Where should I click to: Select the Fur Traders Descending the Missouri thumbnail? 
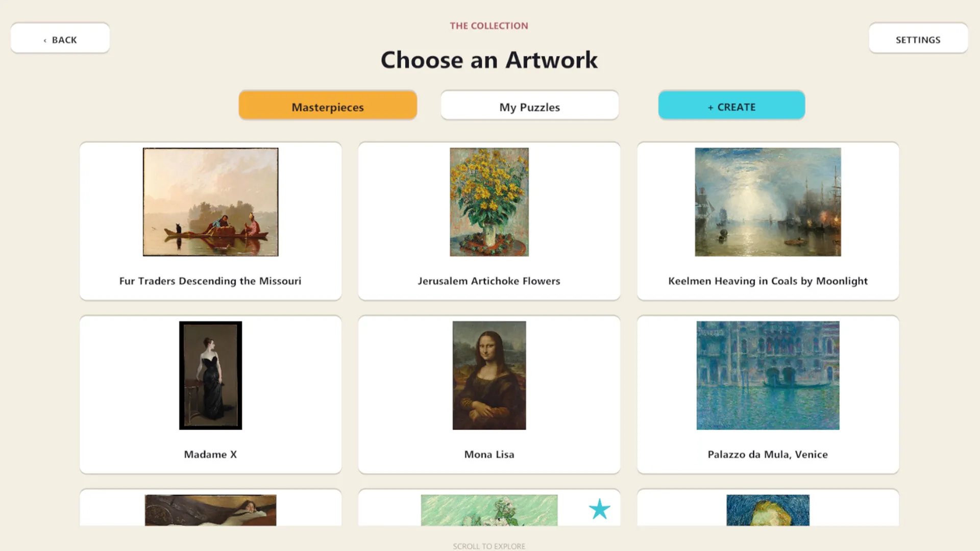(210, 202)
